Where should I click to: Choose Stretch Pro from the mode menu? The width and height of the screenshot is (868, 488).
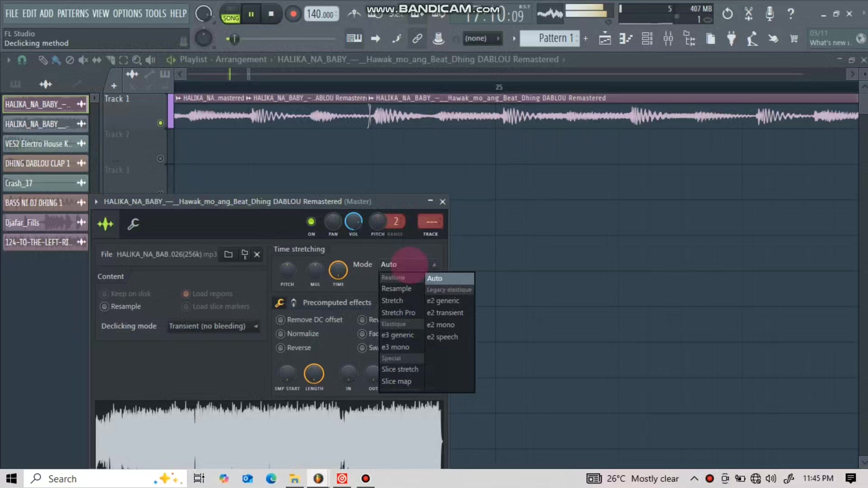(x=398, y=312)
